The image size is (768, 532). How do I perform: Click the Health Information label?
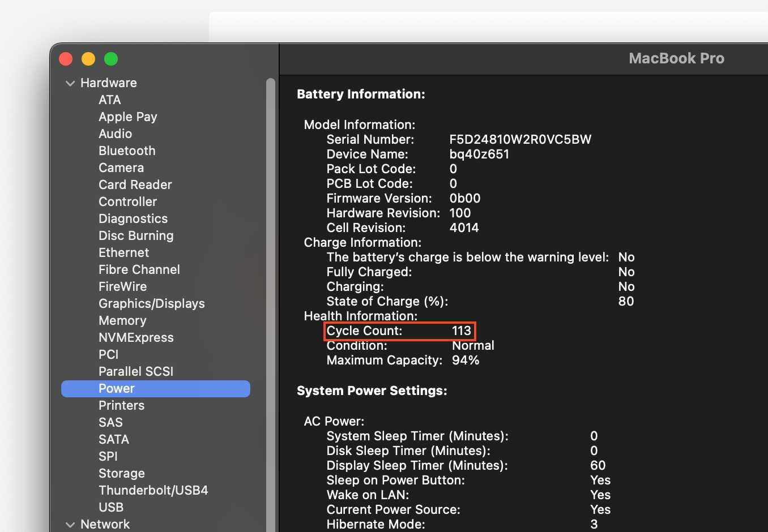coord(361,316)
